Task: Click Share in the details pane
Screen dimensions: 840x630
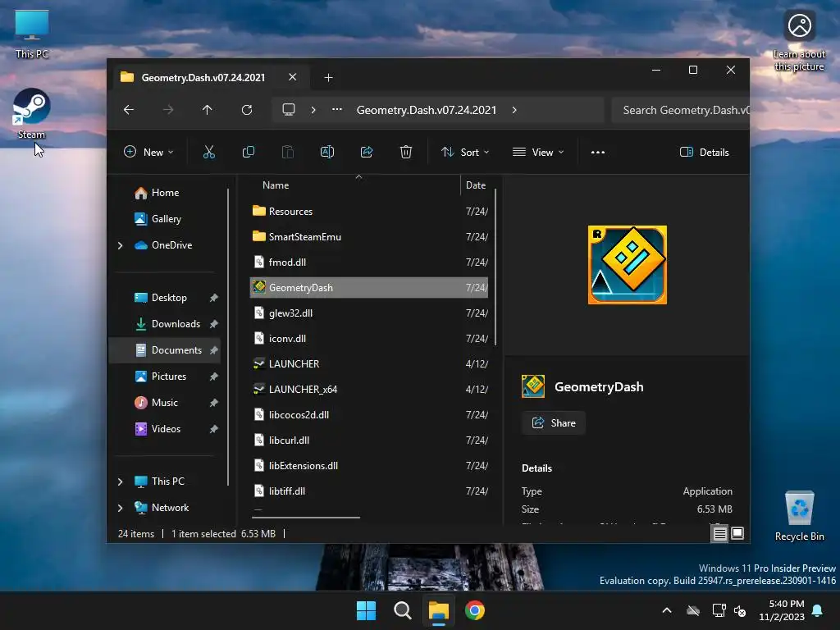Action: [x=554, y=423]
